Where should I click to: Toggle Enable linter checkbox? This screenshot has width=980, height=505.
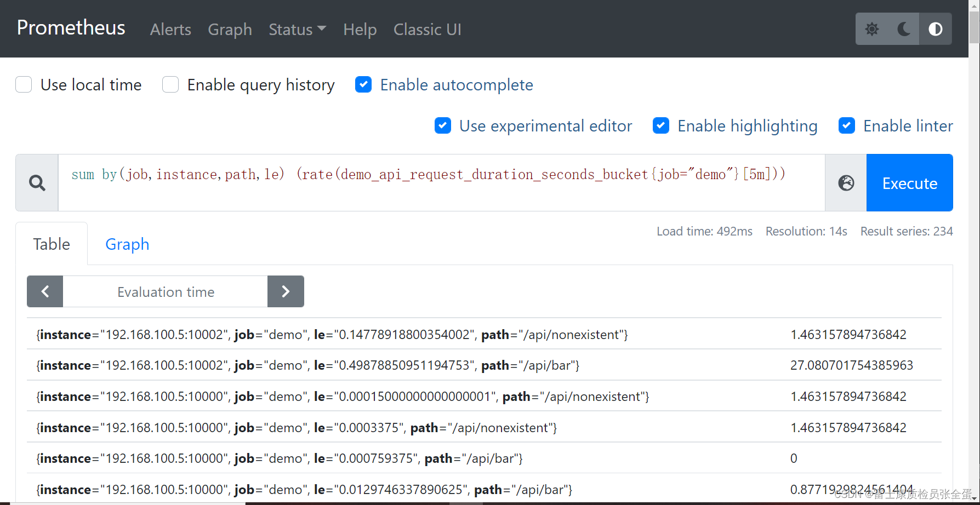coord(847,126)
